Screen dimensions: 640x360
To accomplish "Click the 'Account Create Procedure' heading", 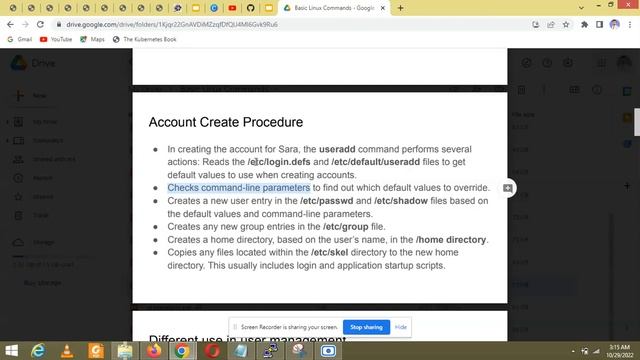I will click(x=226, y=122).
